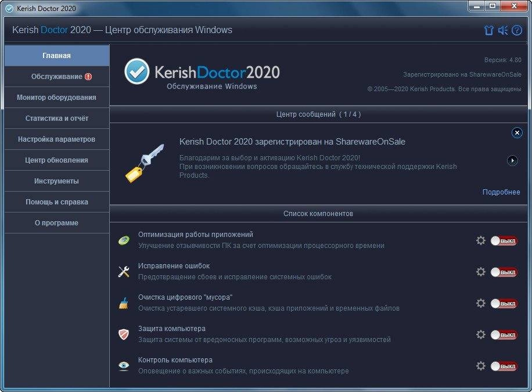
Task: Click the shield computer protection icon
Action: point(124,335)
